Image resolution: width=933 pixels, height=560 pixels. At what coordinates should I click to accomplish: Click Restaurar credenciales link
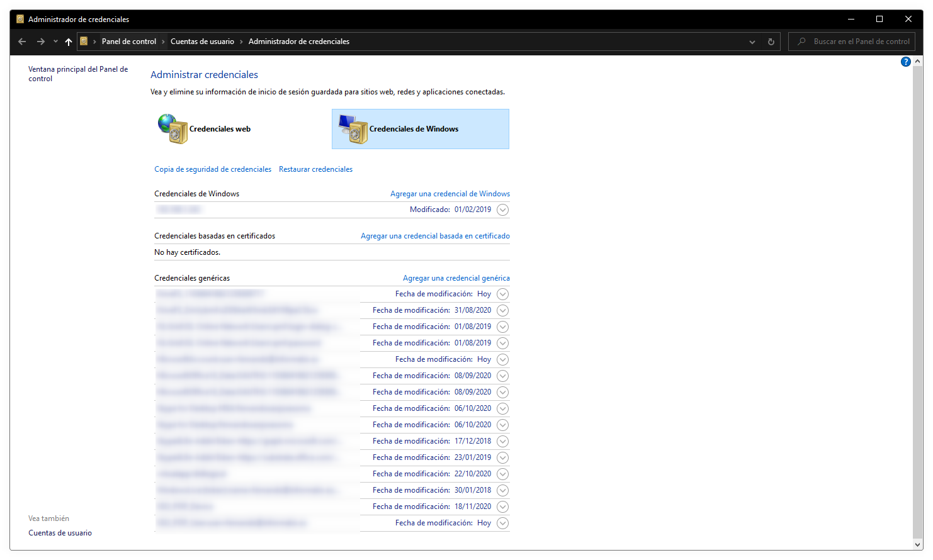tap(315, 169)
